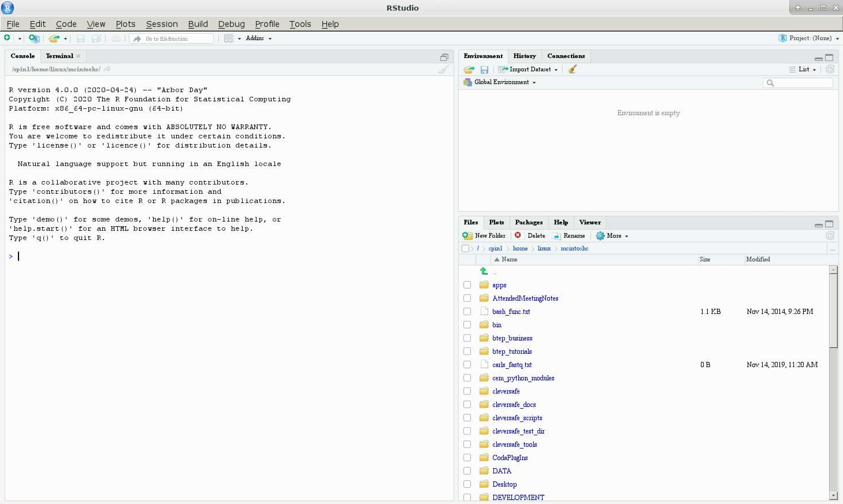Create a new R script file
The image size is (843, 504).
(x=6, y=38)
